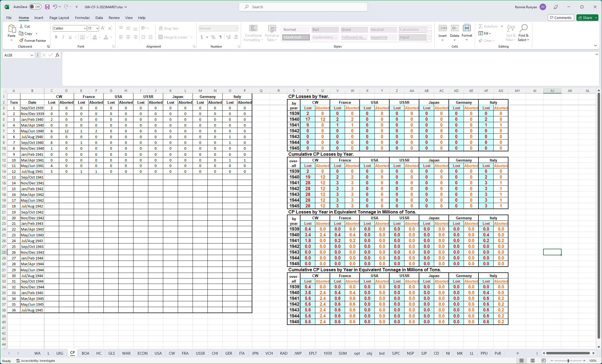
Task: Click the Insert Function fx icon
Action: pyautogui.click(x=57, y=55)
